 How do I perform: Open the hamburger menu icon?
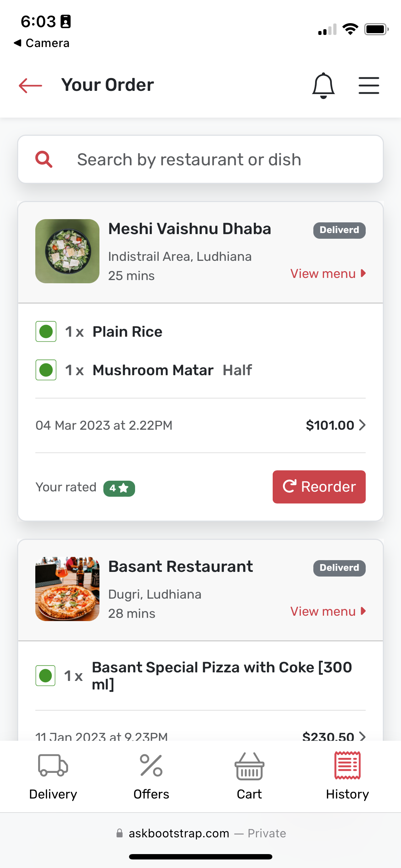pos(369,86)
